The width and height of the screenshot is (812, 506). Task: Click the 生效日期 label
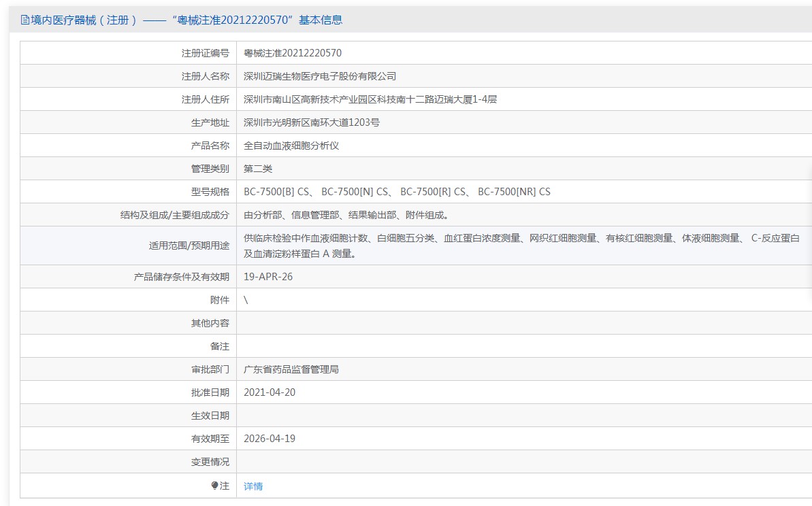pos(210,416)
